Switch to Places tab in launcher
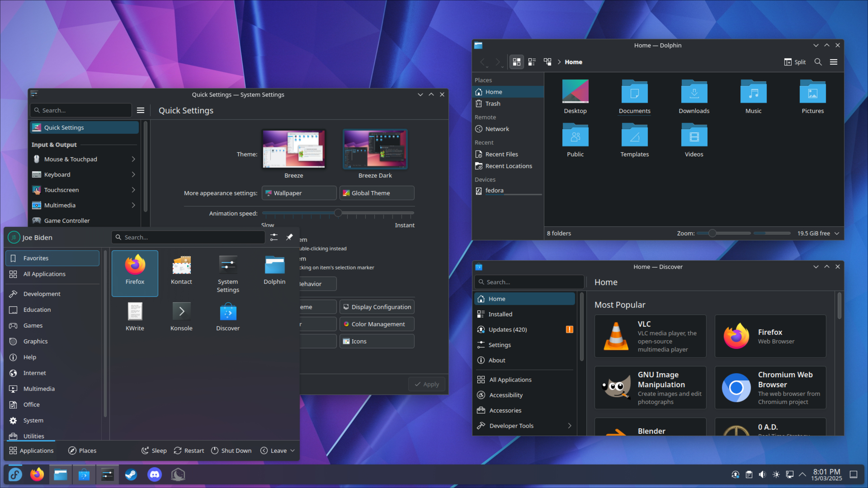The image size is (868, 488). point(82,450)
